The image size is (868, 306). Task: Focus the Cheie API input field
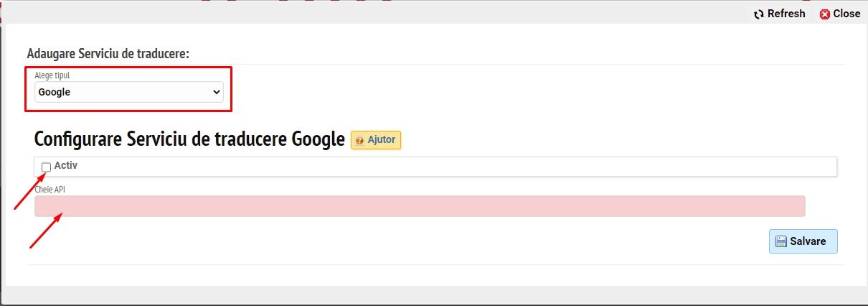(420, 206)
